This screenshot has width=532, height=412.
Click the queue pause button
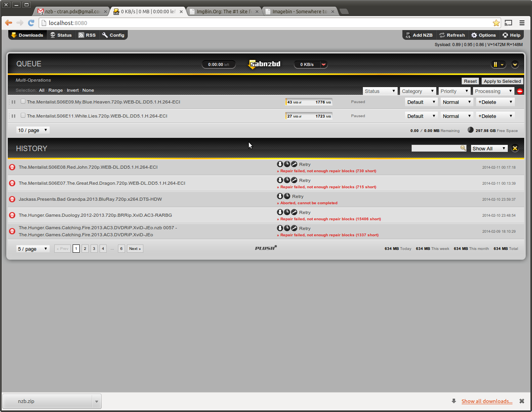point(495,64)
